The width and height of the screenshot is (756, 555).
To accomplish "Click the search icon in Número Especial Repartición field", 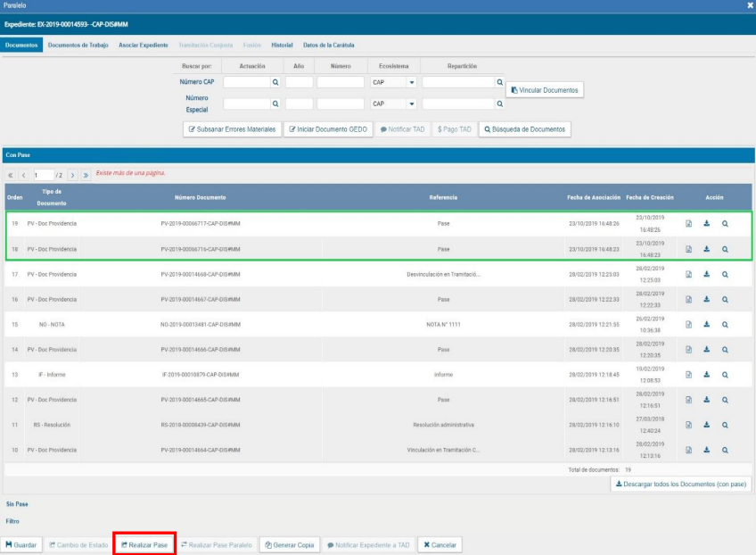I will (x=499, y=104).
